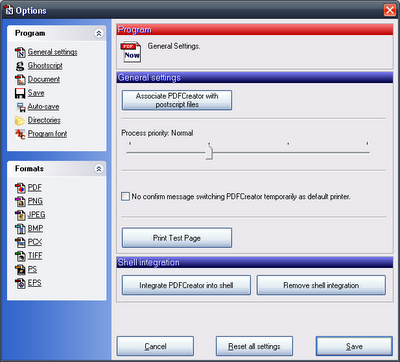Screen dimensions: 400x362
Task: Open Document settings link
Action: (x=44, y=79)
